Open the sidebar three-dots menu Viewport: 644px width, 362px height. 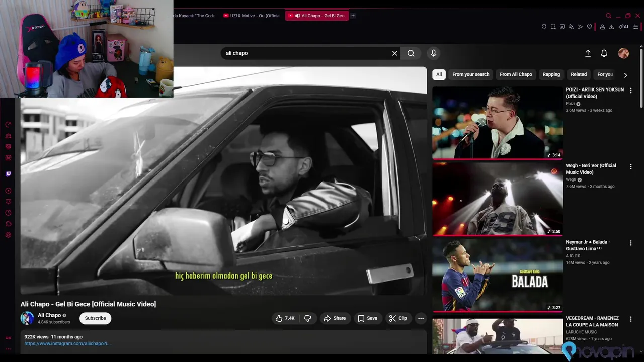(8, 349)
